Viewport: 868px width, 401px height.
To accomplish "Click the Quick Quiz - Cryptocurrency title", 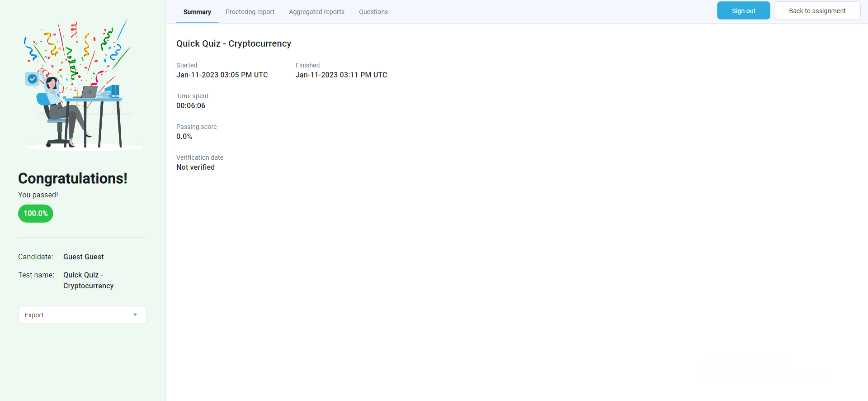I will pyautogui.click(x=234, y=44).
